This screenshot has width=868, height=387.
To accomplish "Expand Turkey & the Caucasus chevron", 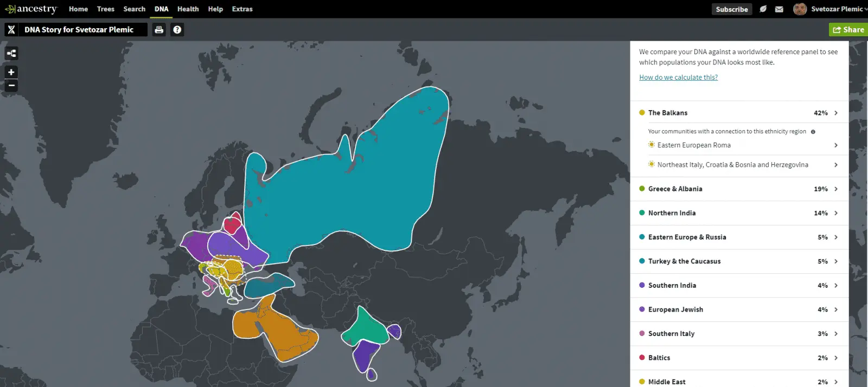I will [x=836, y=261].
